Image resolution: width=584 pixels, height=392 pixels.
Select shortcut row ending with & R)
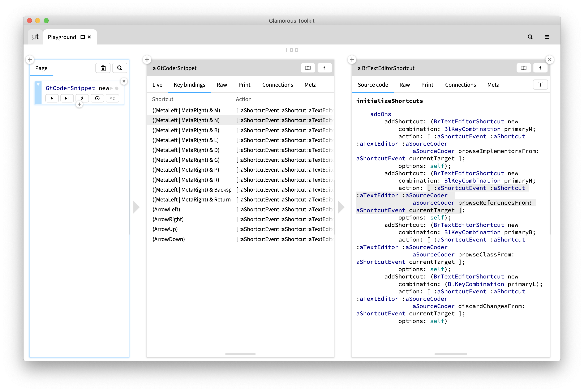[240, 180]
